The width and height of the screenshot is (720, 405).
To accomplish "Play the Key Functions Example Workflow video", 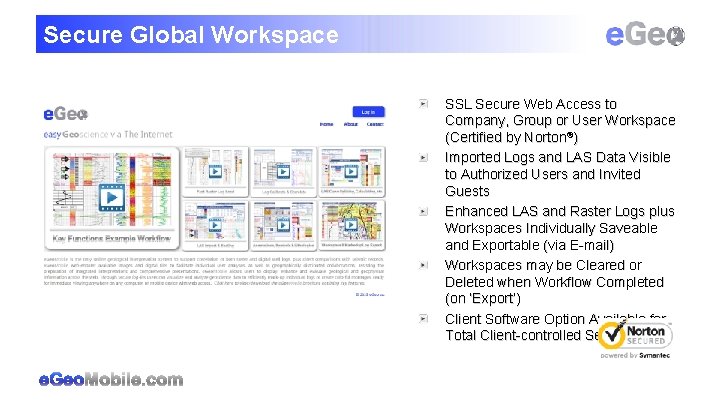I will 112,197.
